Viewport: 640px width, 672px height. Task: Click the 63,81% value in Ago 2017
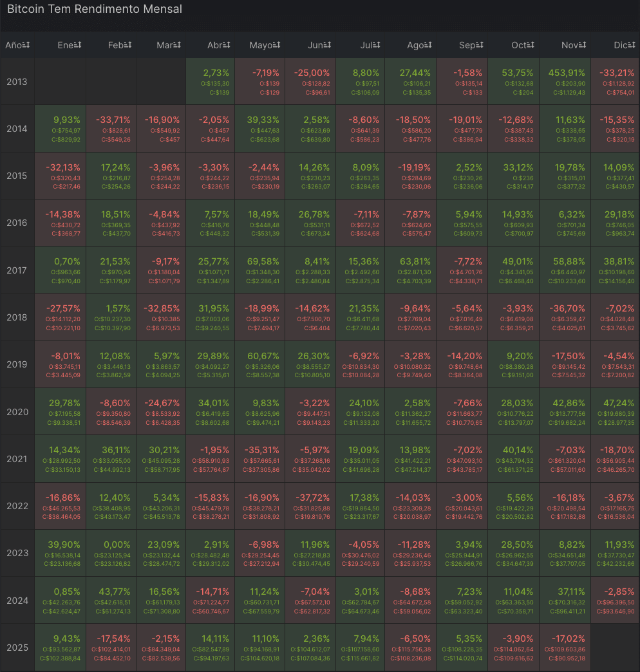click(415, 261)
